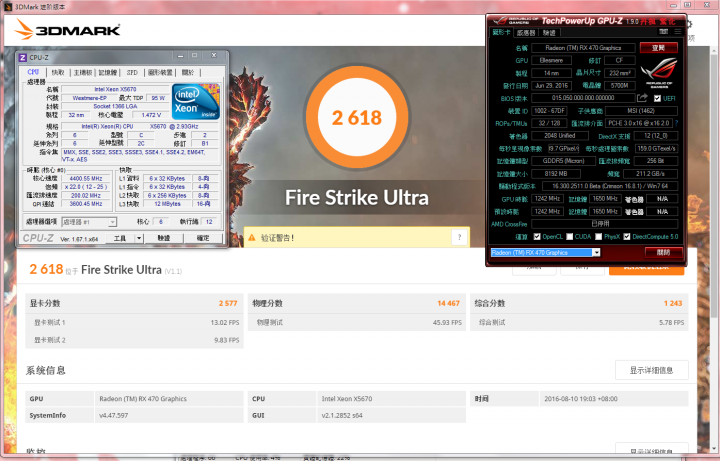The width and height of the screenshot is (720, 461).
Task: Toggle the CUDA checkbox
Action: pos(569,236)
